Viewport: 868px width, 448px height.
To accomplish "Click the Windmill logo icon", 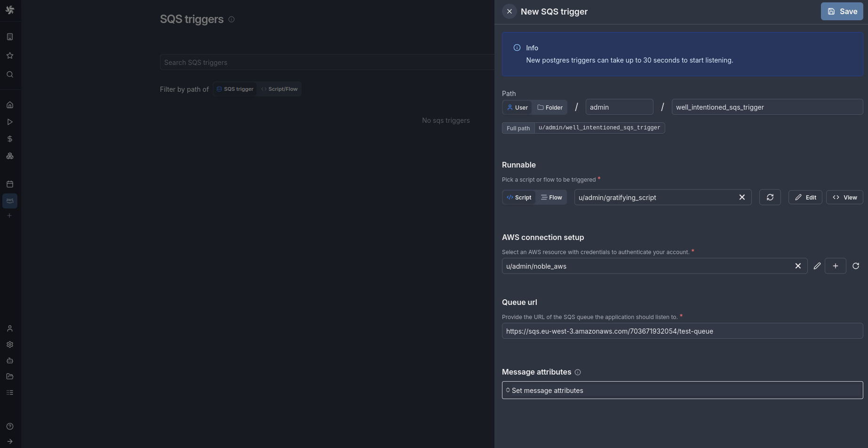I will click(10, 10).
